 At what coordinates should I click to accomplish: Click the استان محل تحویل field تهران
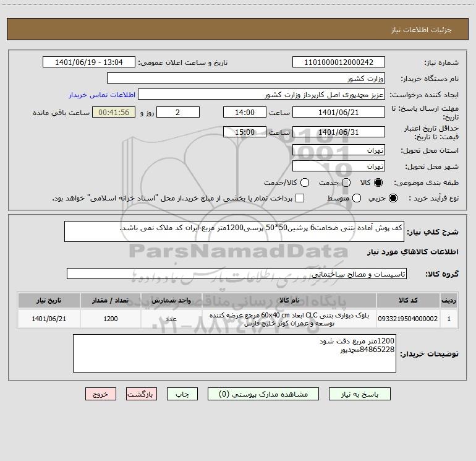[x=339, y=150]
